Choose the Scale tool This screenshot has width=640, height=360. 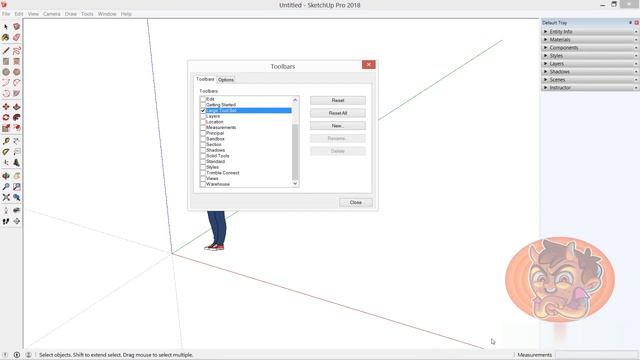pyautogui.click(x=6, y=128)
